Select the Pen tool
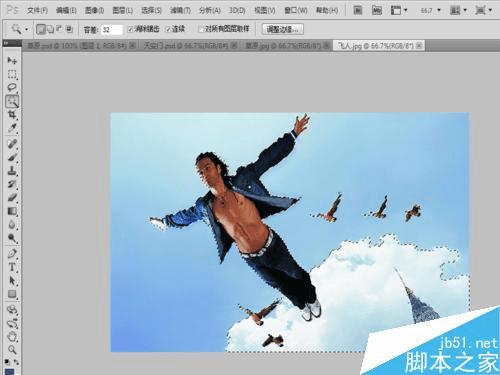The width and height of the screenshot is (500, 375). pyautogui.click(x=12, y=253)
